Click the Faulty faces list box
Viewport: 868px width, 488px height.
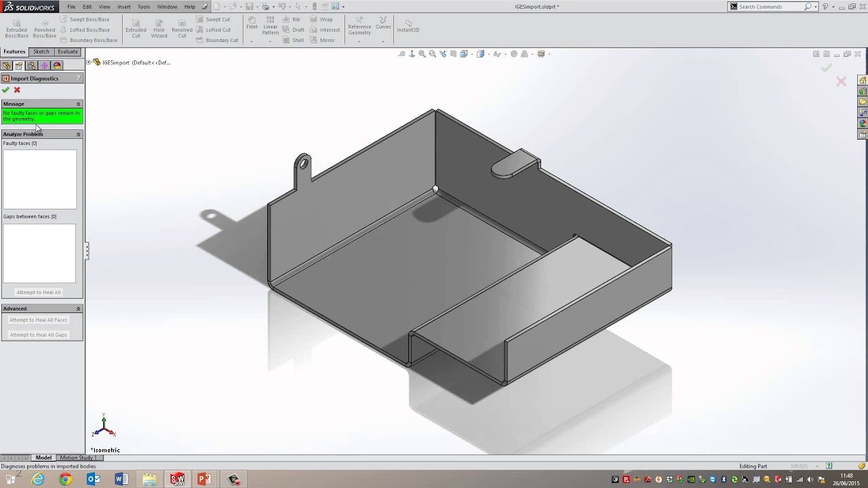pyautogui.click(x=40, y=179)
